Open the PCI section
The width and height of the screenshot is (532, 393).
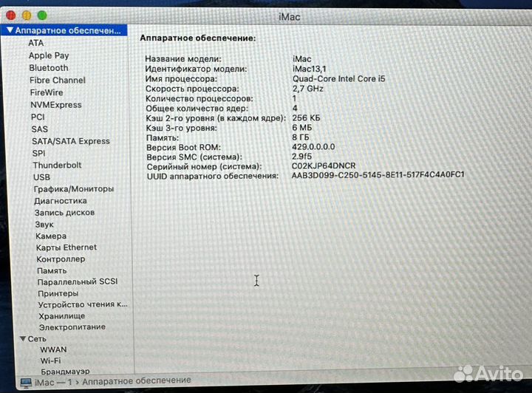(x=38, y=117)
